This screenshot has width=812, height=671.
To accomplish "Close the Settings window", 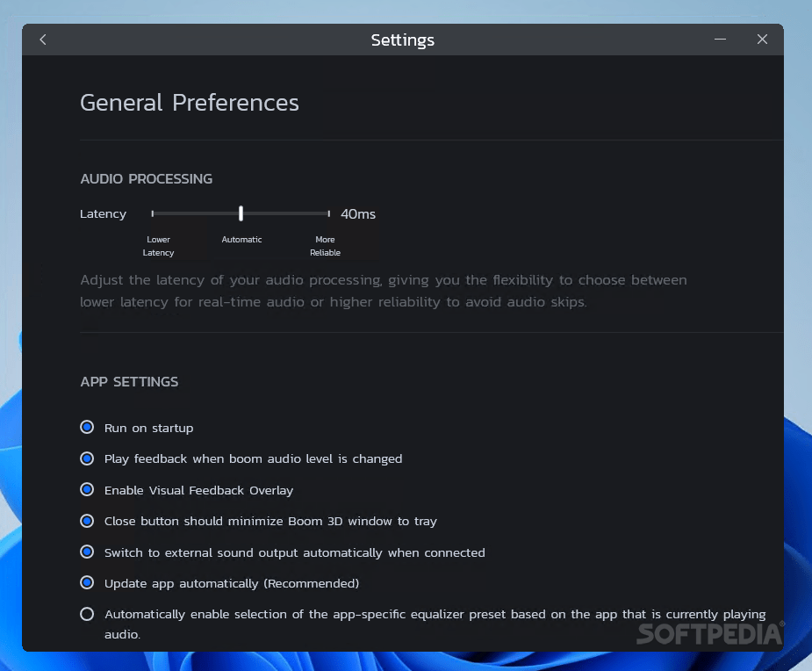I will point(762,40).
